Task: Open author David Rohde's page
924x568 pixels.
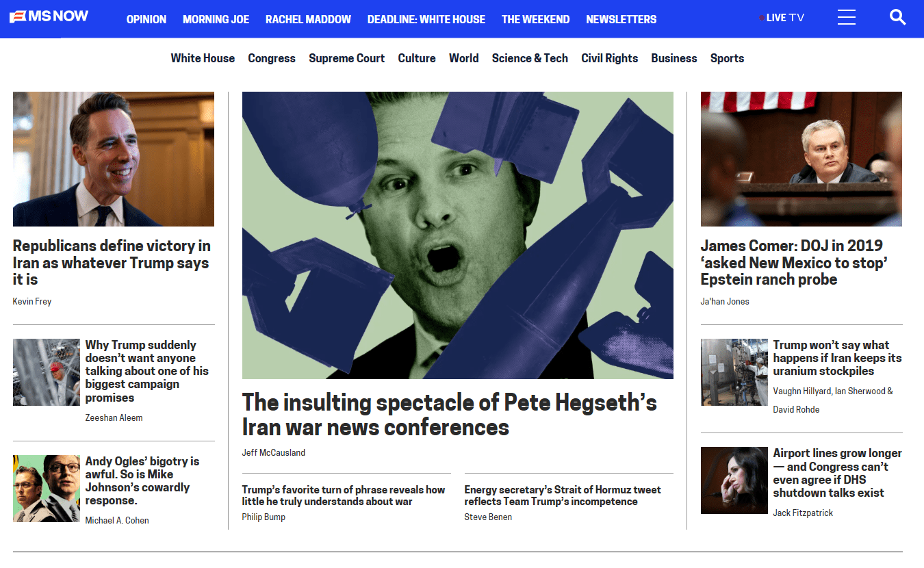Action: [x=796, y=409]
